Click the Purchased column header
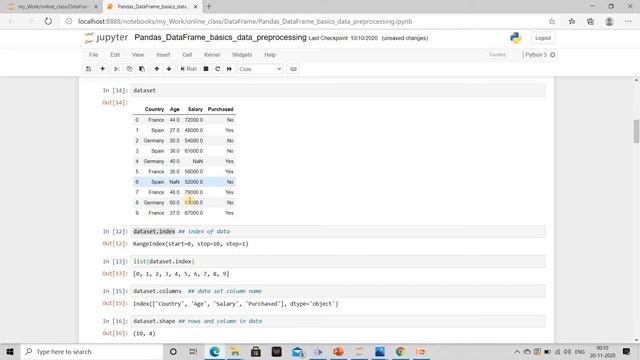This screenshot has width=640, height=360. click(x=220, y=109)
